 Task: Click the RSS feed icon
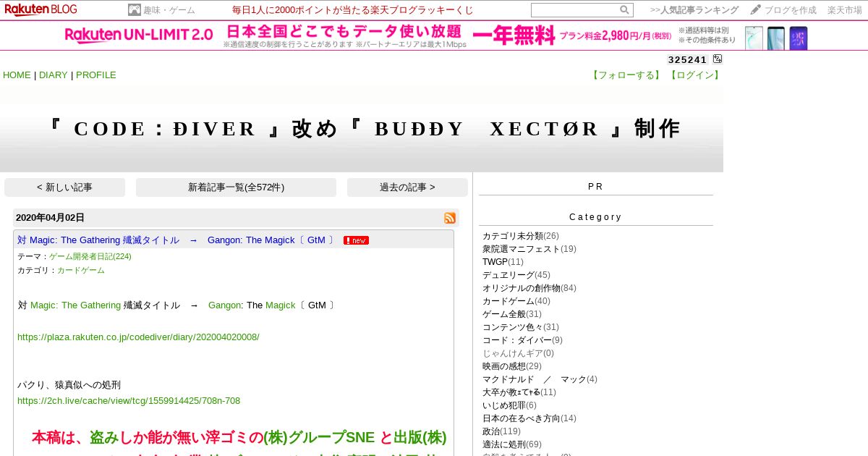(450, 218)
